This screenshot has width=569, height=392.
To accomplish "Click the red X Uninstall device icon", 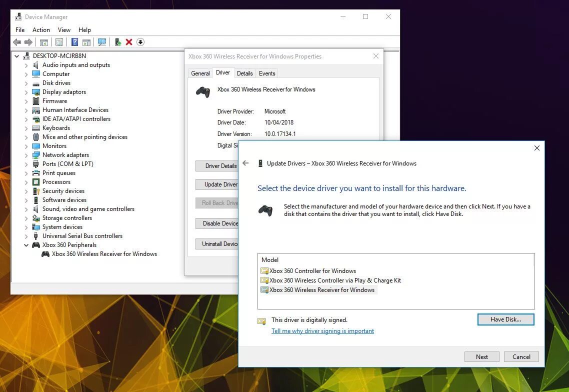I will 129,42.
